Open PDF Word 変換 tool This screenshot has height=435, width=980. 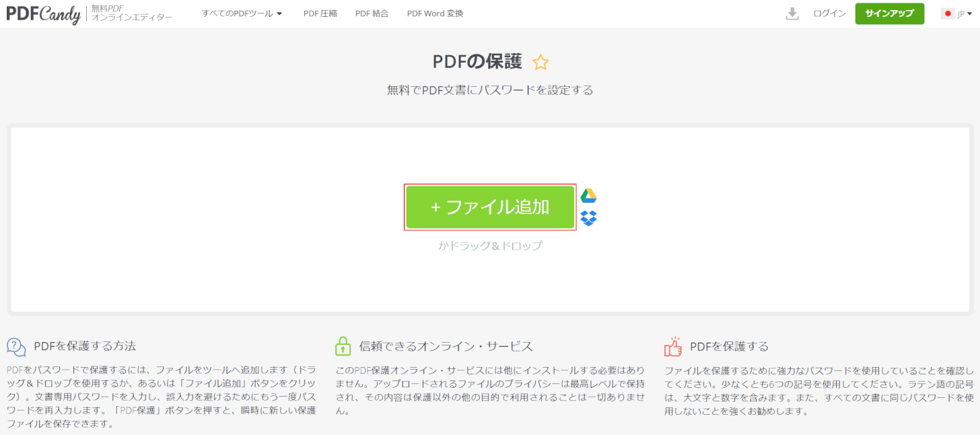tap(435, 13)
